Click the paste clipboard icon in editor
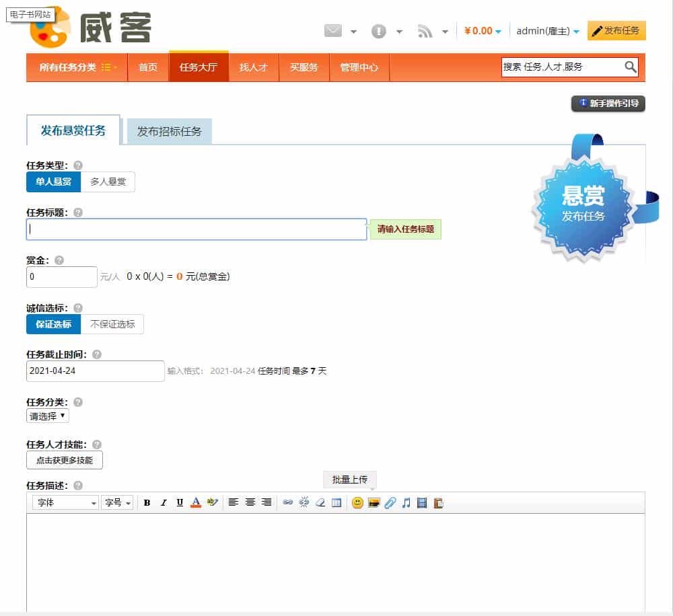Image resolution: width=673 pixels, height=616 pixels. coord(438,503)
